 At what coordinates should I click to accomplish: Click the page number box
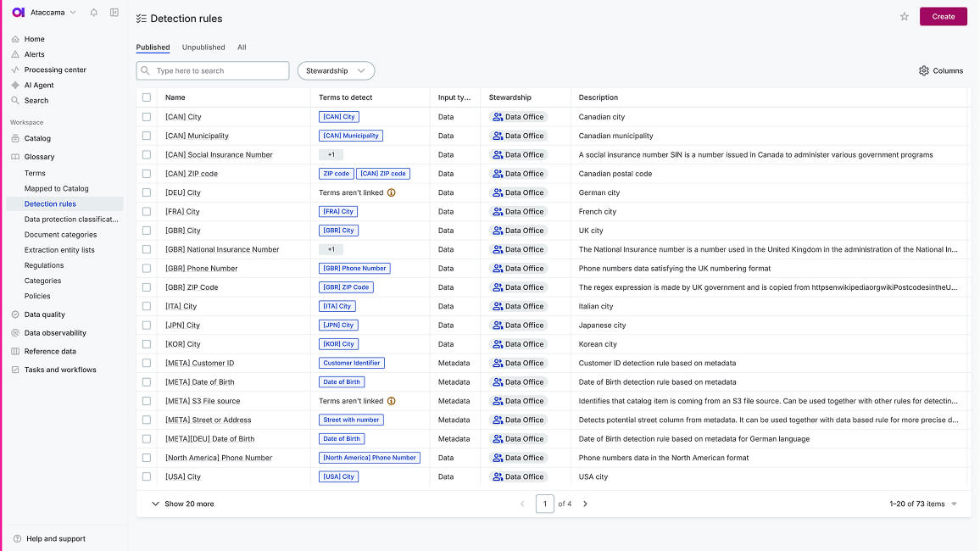[x=545, y=504]
